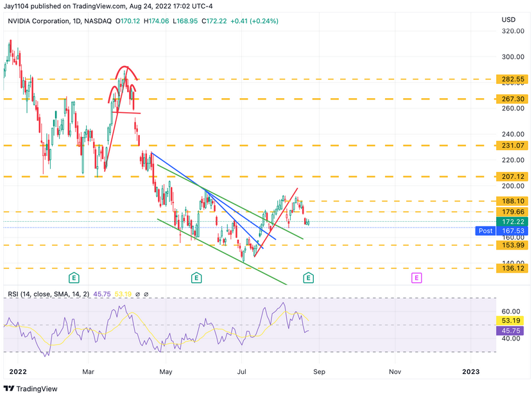The width and height of the screenshot is (532, 395).
Task: Click the 2023 label on time axis
Action: [x=471, y=372]
